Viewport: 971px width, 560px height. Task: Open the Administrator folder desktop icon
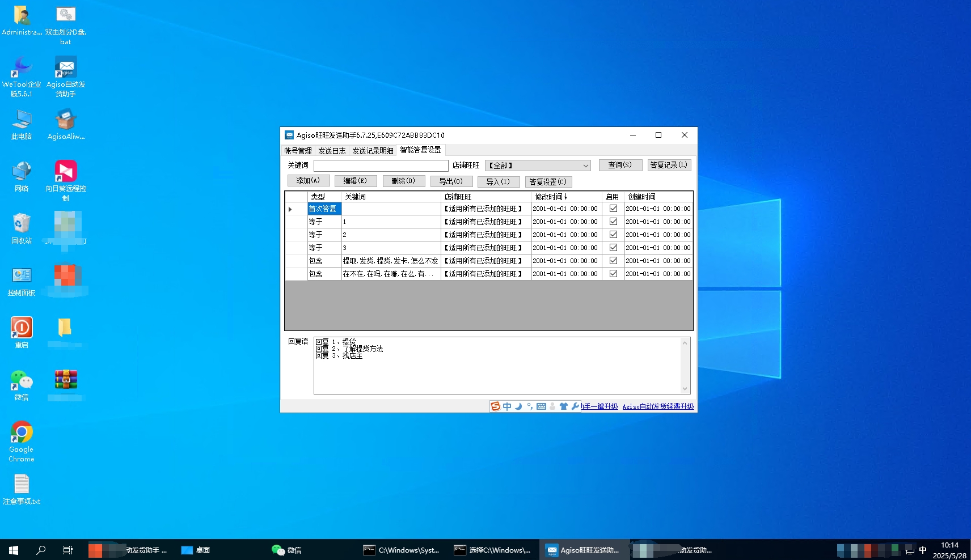[22, 21]
